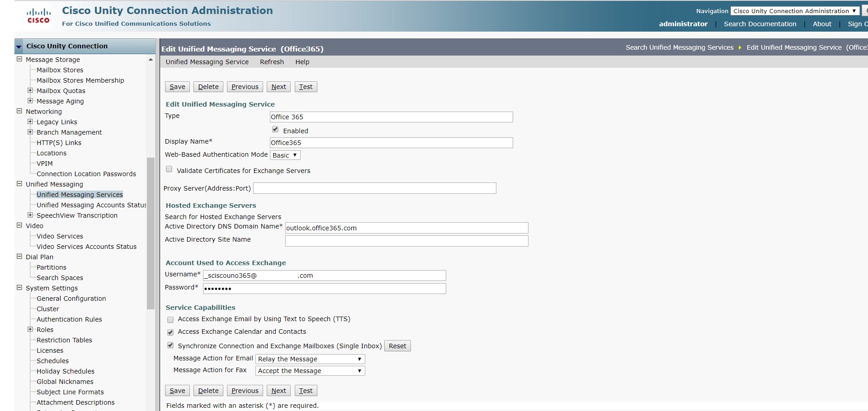The image size is (868, 411).
Task: Open the Message Action for Email dropdown
Action: pyautogui.click(x=311, y=359)
